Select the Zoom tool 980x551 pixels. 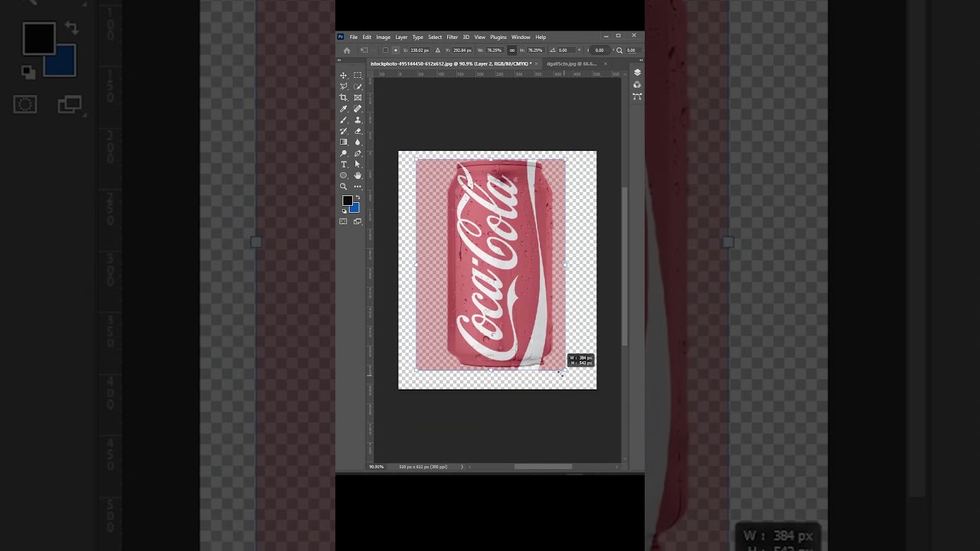(x=344, y=186)
